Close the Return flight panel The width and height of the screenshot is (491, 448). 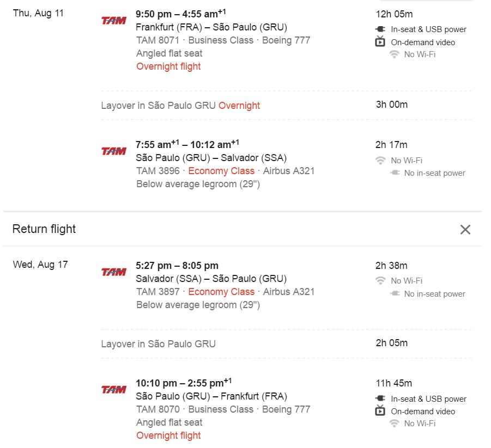tap(465, 229)
